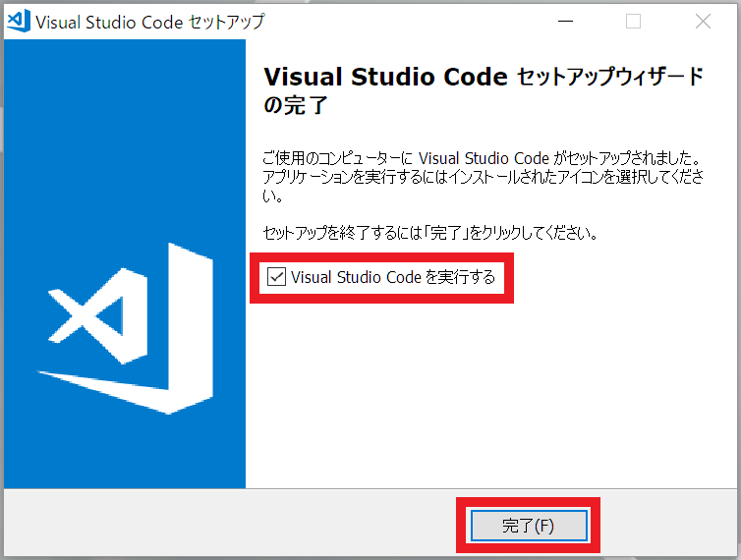Close the Visual Studio Code setup window
The height and width of the screenshot is (560, 741).
[x=703, y=22]
